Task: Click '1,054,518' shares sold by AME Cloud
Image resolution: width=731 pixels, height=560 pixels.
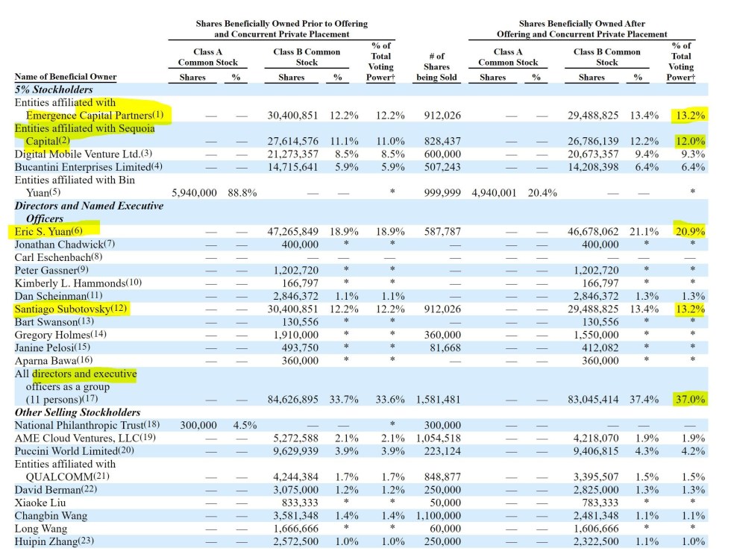Action: [439, 438]
